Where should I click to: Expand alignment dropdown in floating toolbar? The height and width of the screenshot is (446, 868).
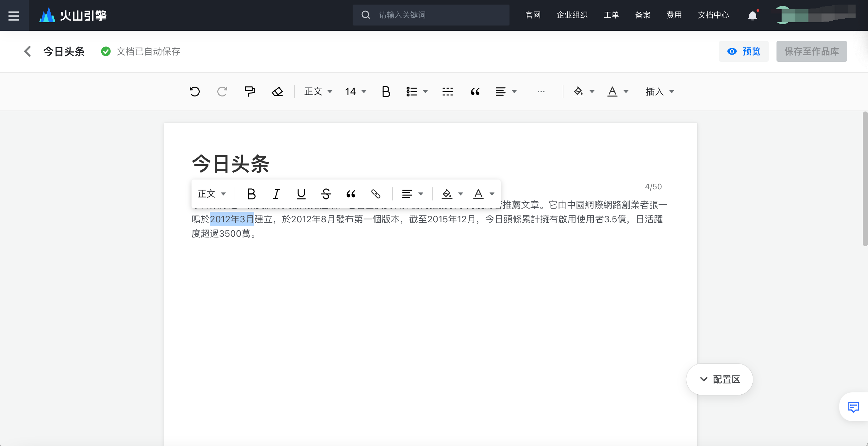pyautogui.click(x=421, y=194)
